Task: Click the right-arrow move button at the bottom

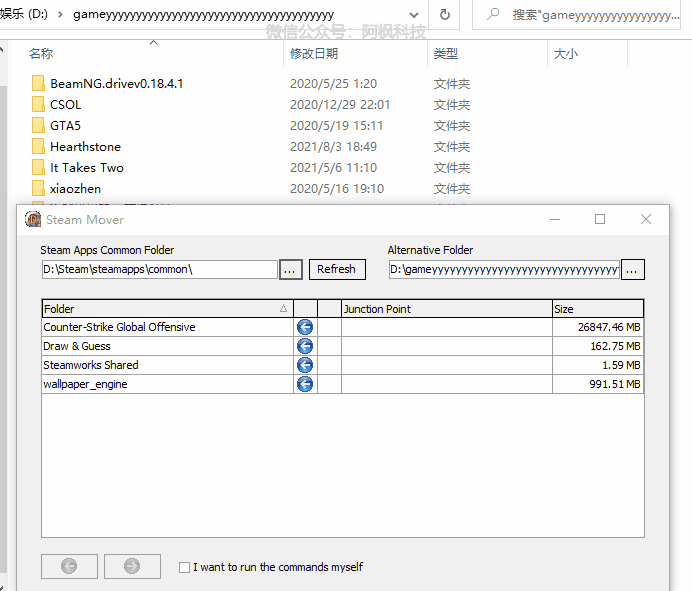Action: click(x=132, y=566)
